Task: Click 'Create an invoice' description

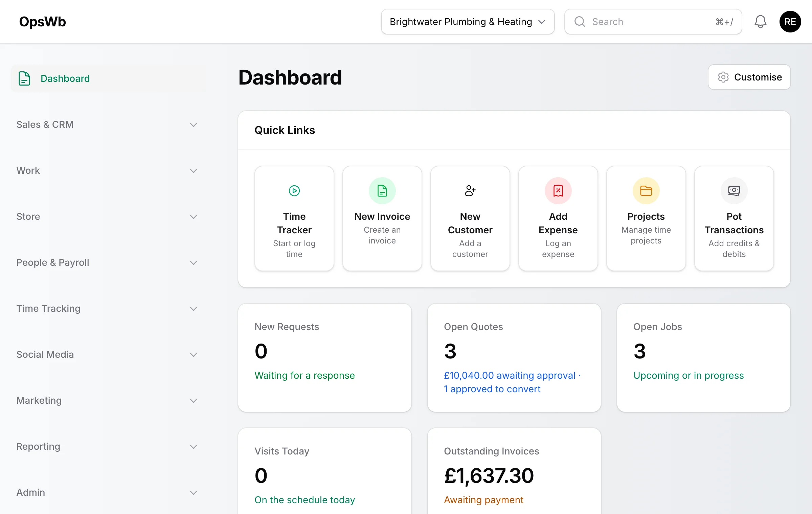Action: point(382,235)
